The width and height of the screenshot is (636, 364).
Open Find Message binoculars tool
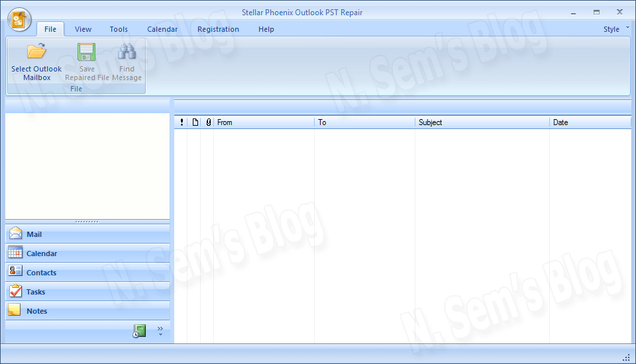tap(127, 62)
